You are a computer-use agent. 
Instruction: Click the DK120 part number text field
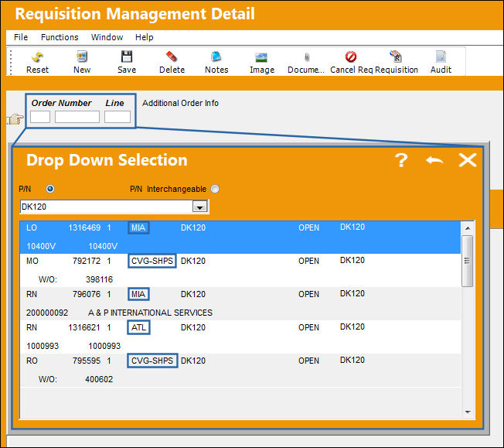pyautogui.click(x=106, y=207)
